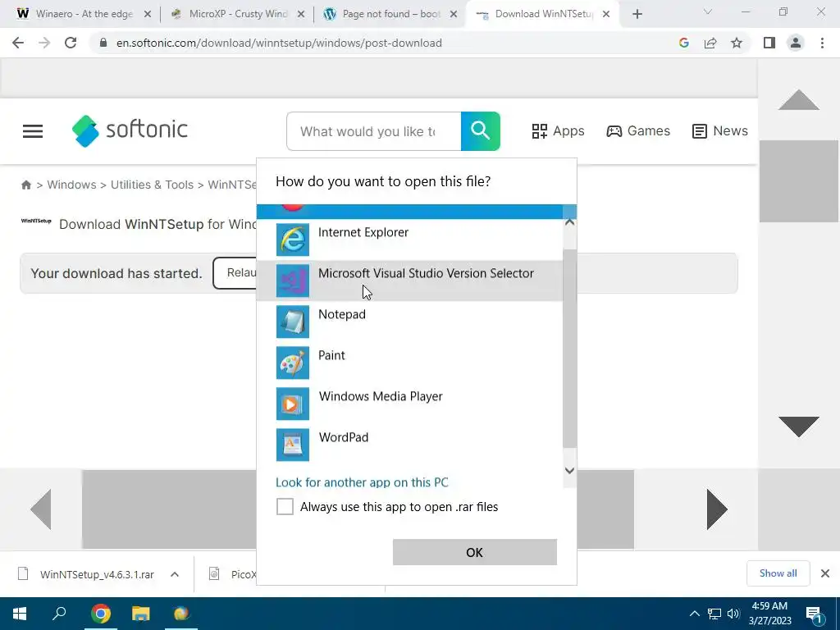Click the app list scroll up arrow
Screen dimensions: 840x630
pos(569,221)
